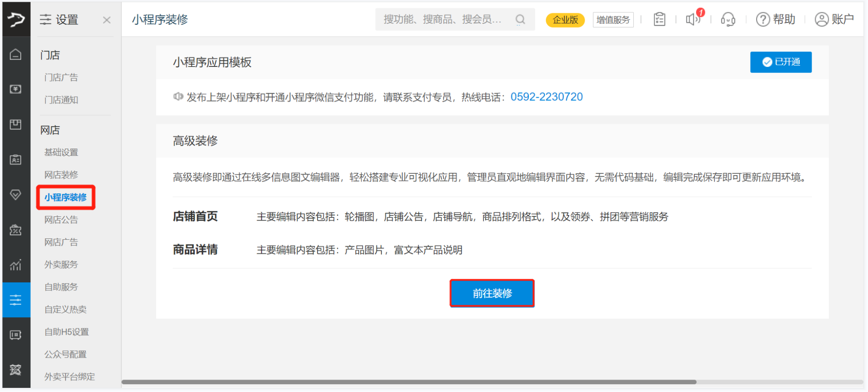Viewport: 868px width, 392px height.
Task: Select the settings sliders icon in sidebar
Action: coord(16,300)
